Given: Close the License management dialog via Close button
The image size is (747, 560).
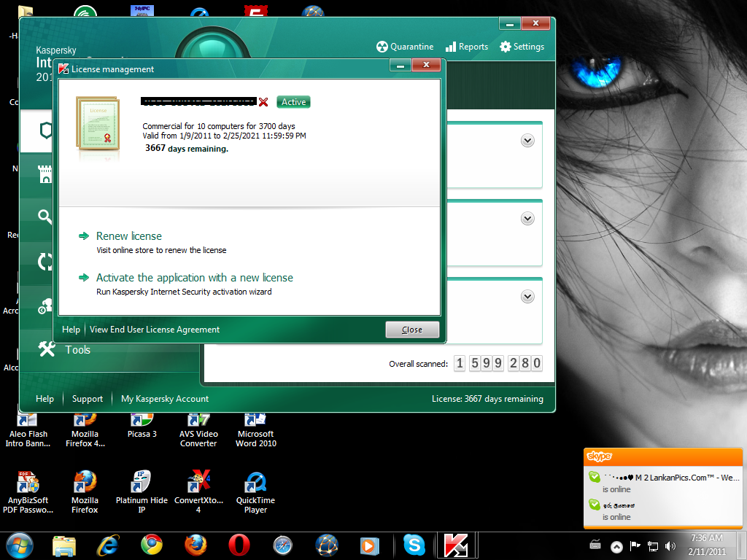Looking at the screenshot, I should (412, 330).
